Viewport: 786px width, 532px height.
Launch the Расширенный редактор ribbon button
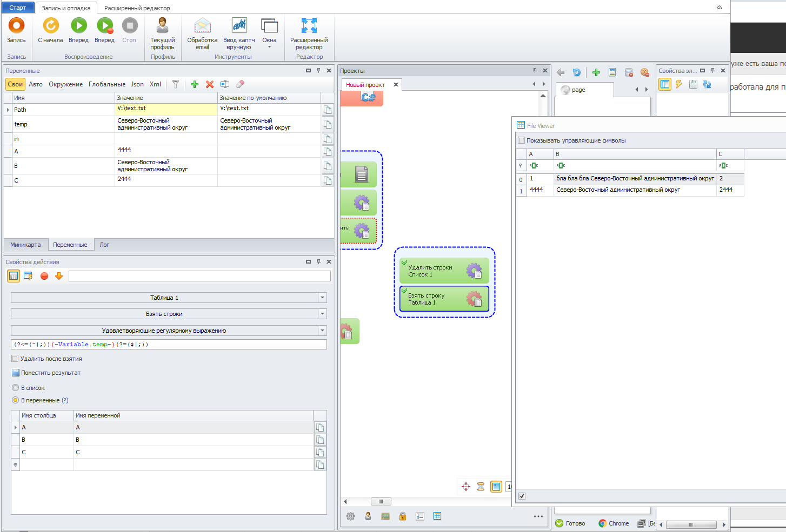tap(309, 33)
